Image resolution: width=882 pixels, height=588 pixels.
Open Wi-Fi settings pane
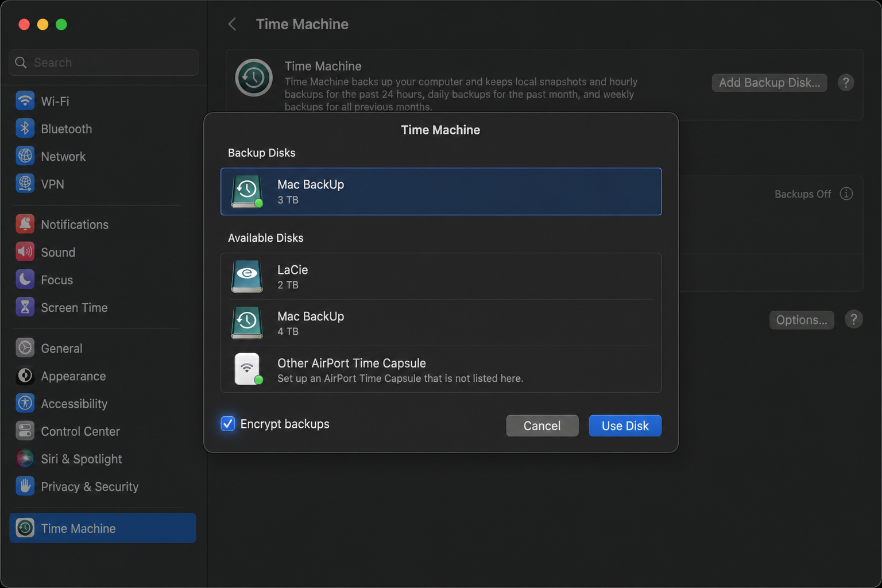tap(103, 101)
